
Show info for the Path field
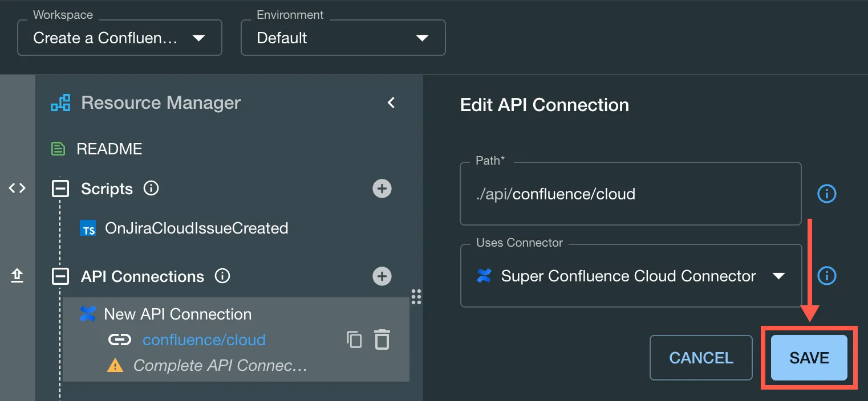click(827, 194)
